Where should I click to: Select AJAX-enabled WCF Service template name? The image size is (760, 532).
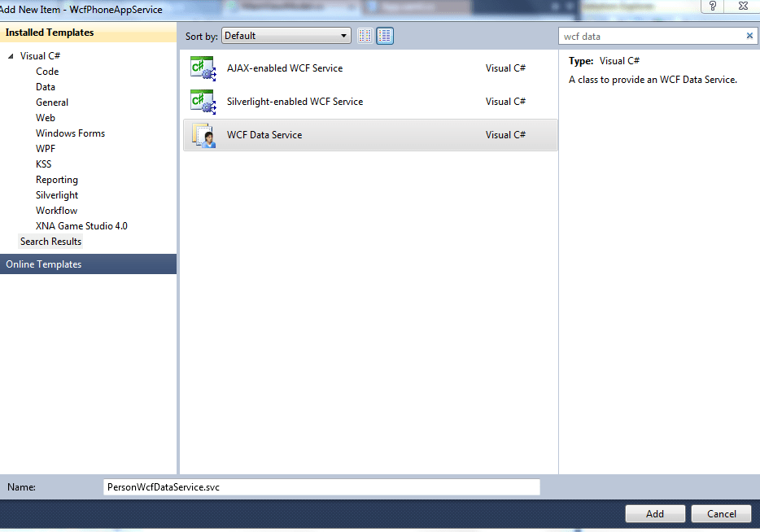(285, 68)
